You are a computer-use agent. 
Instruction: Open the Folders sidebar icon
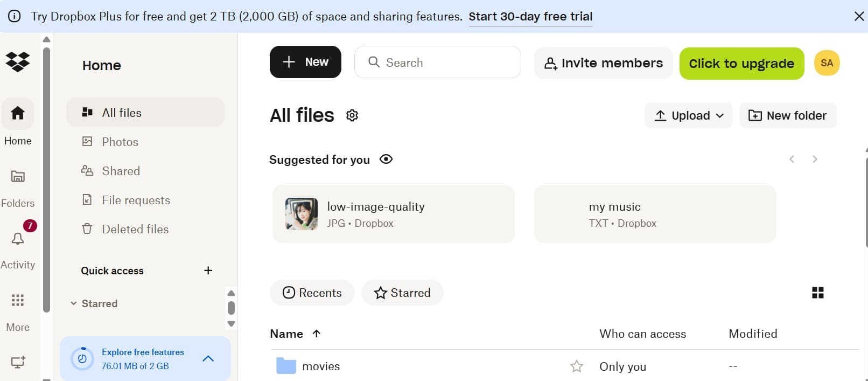point(18,177)
